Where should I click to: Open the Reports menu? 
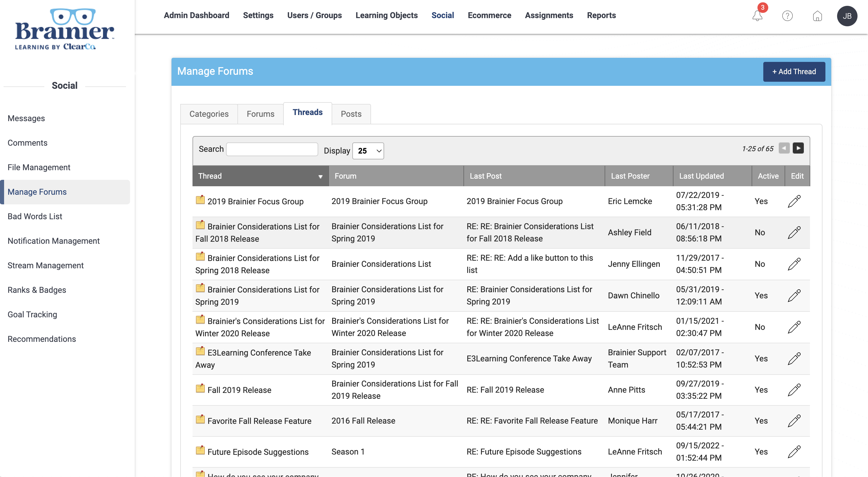601,15
